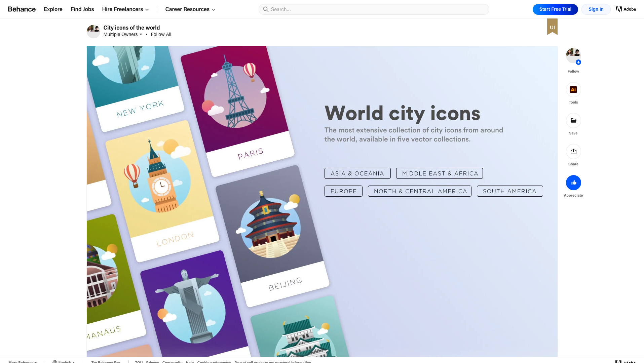
Task: Click the UI bookmark badge above the project
Action: coord(552,27)
